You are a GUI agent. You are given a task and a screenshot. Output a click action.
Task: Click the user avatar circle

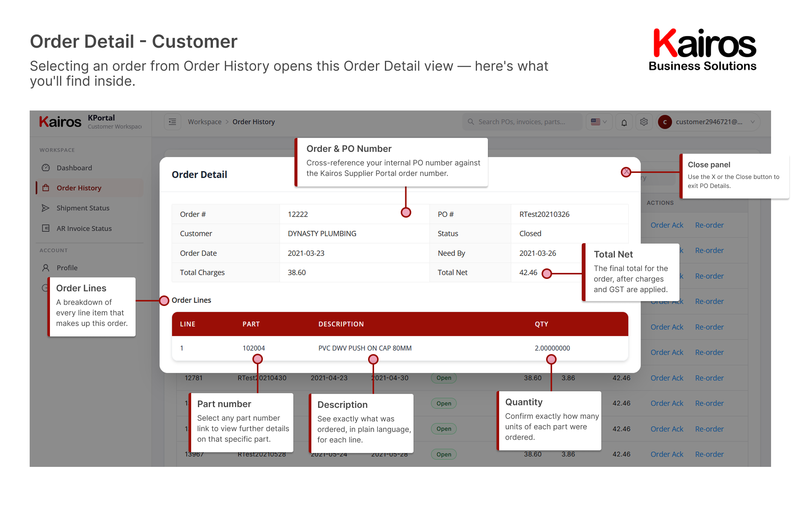[x=665, y=122]
